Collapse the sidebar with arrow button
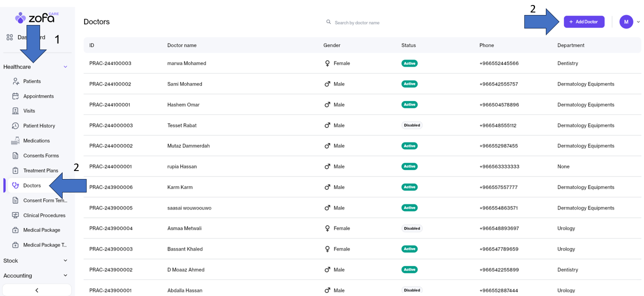644x296 pixels. click(37, 290)
